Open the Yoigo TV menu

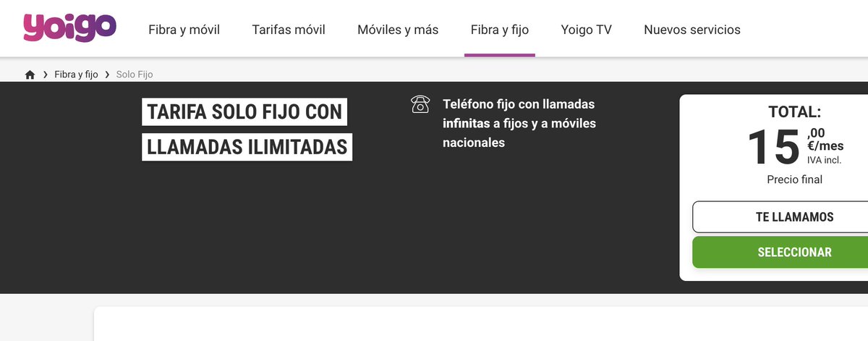[x=587, y=30]
